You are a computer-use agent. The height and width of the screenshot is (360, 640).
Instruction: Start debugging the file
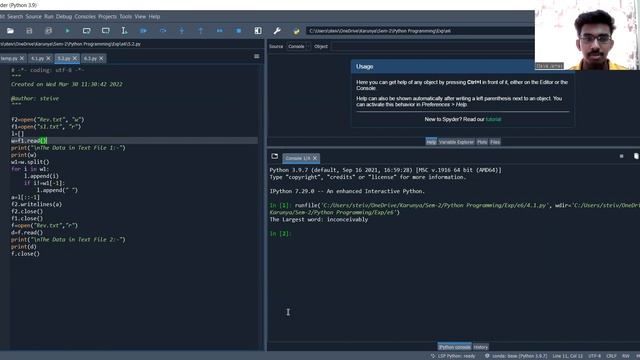143,31
